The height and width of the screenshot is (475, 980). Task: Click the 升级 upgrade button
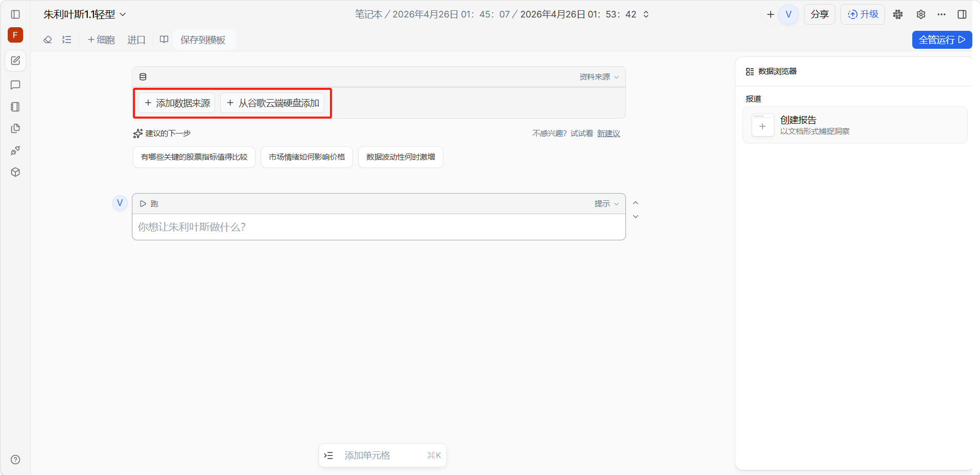(x=863, y=14)
